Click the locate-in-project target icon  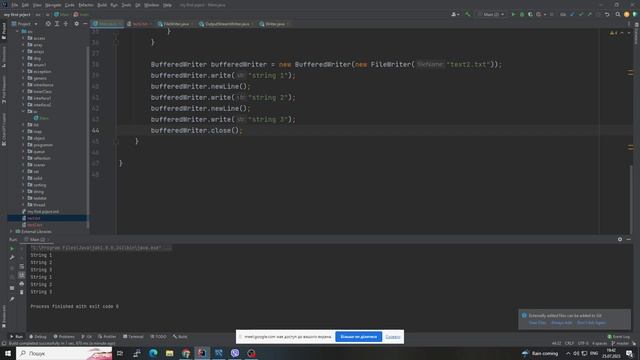[x=48, y=24]
